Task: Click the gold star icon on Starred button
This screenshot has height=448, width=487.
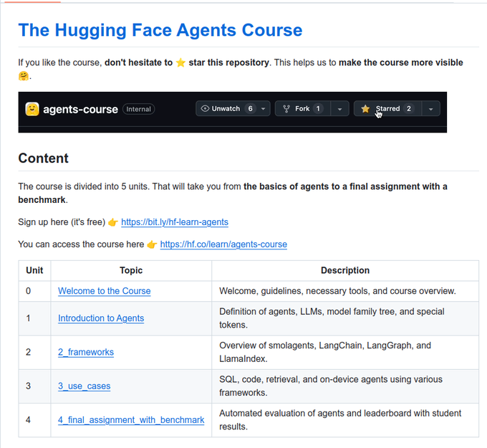Action: pos(365,109)
